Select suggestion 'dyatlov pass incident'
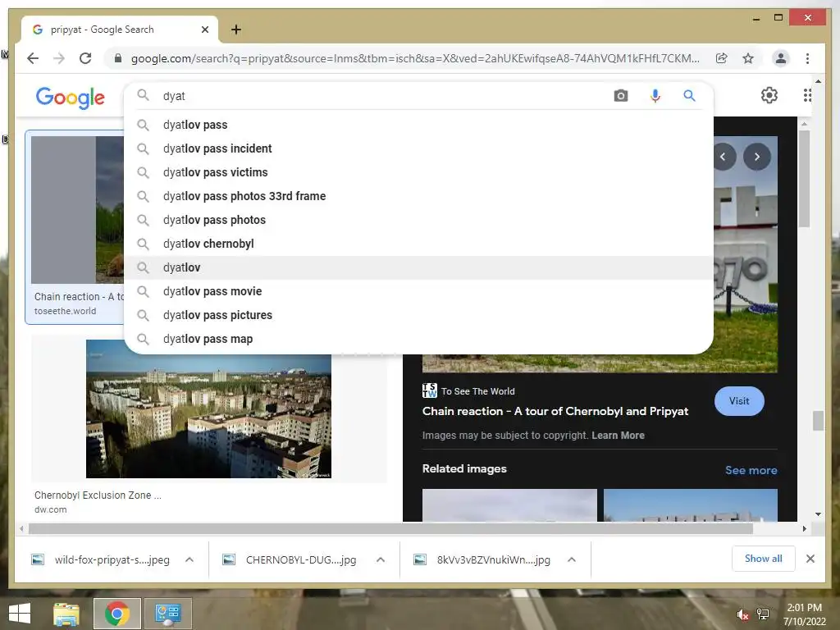 [x=418, y=148]
